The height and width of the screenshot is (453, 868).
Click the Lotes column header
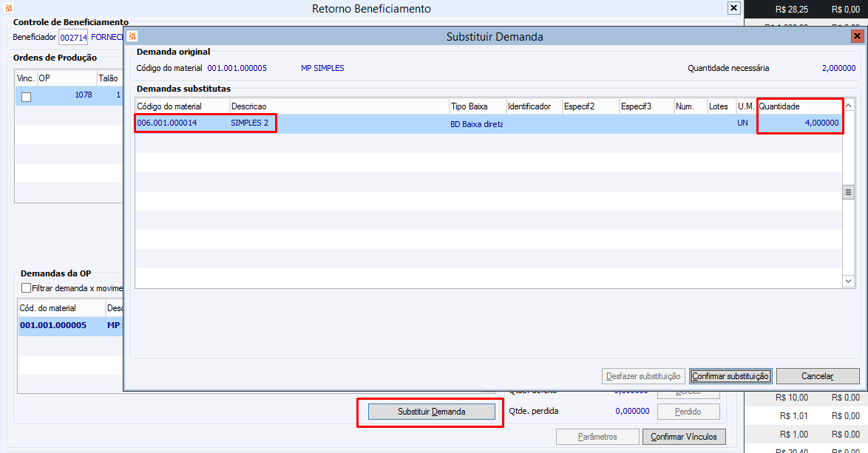pyautogui.click(x=722, y=106)
